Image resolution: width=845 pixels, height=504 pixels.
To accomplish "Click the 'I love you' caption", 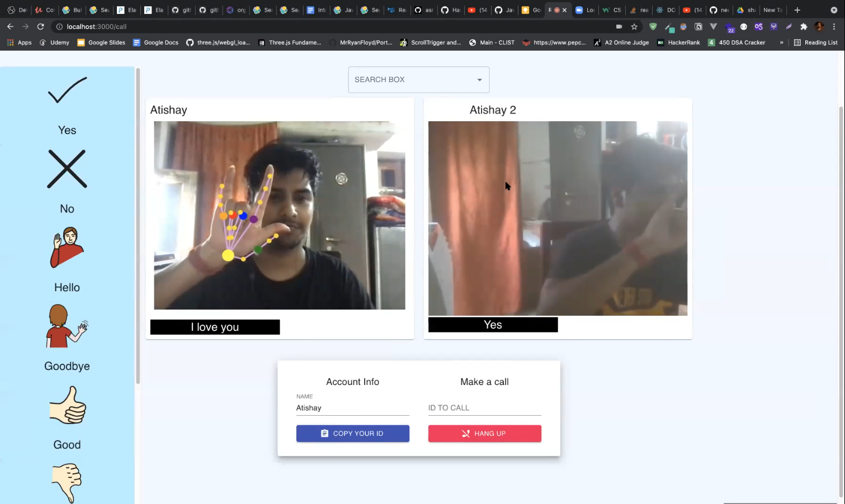I will tap(215, 327).
